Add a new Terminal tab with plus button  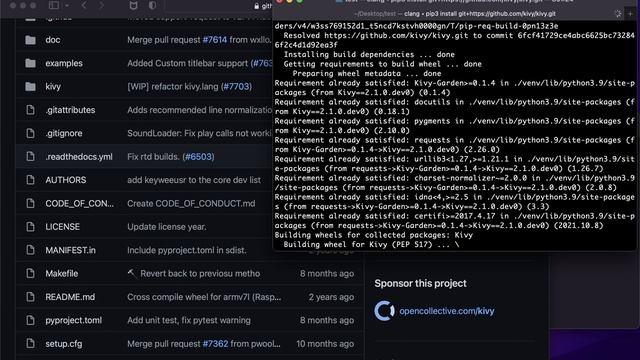click(631, 14)
